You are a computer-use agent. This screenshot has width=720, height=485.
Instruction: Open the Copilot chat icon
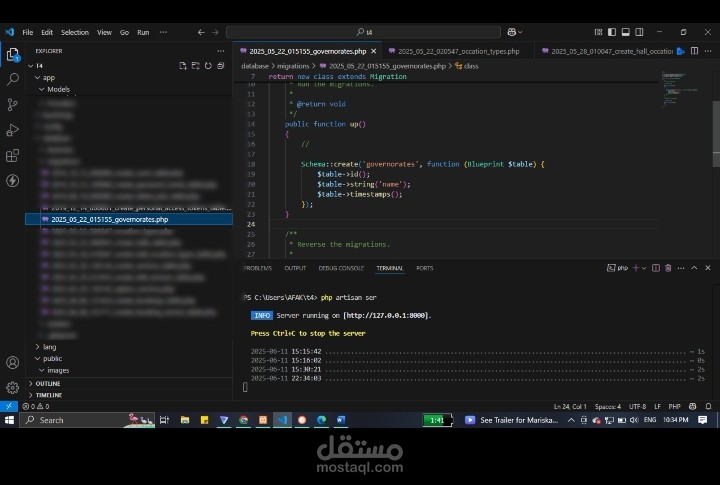pyautogui.click(x=512, y=32)
